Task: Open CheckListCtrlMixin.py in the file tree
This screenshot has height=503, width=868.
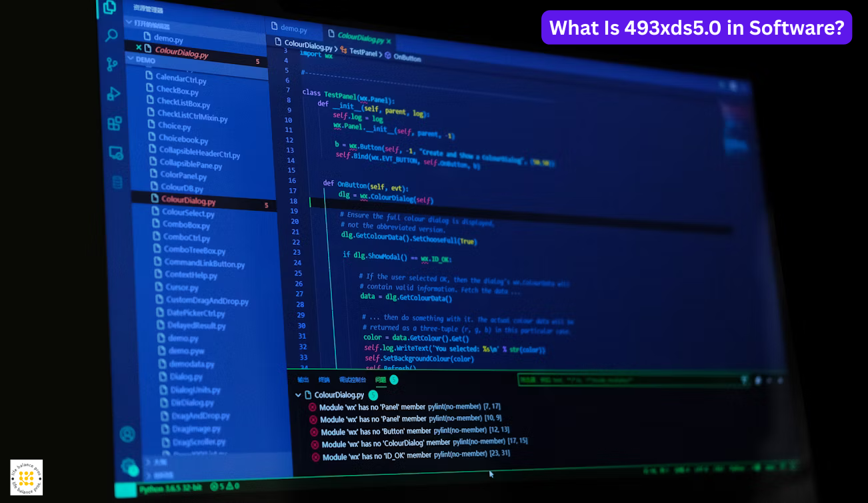Action: [x=192, y=116]
